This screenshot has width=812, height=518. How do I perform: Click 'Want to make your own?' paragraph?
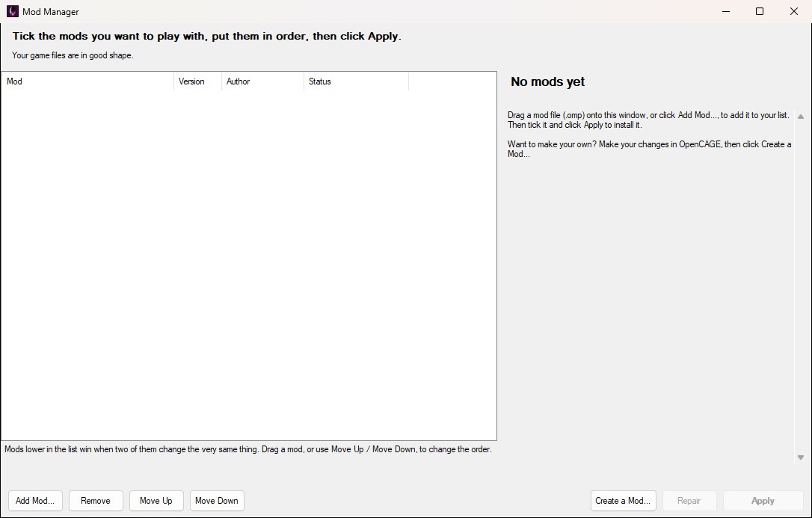click(x=650, y=149)
